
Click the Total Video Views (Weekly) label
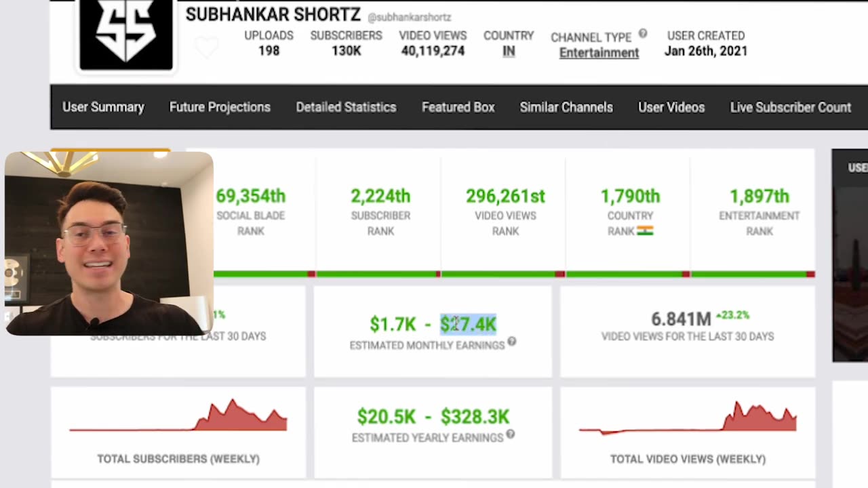[688, 459]
